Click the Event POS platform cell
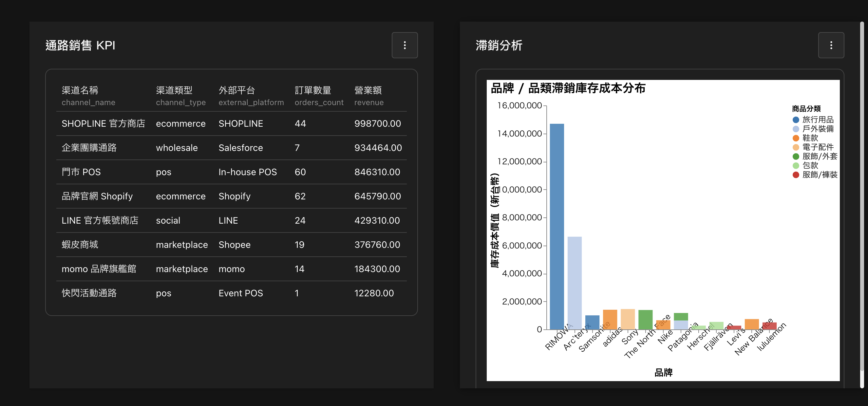Screen dimensions: 868x406 point(241,293)
